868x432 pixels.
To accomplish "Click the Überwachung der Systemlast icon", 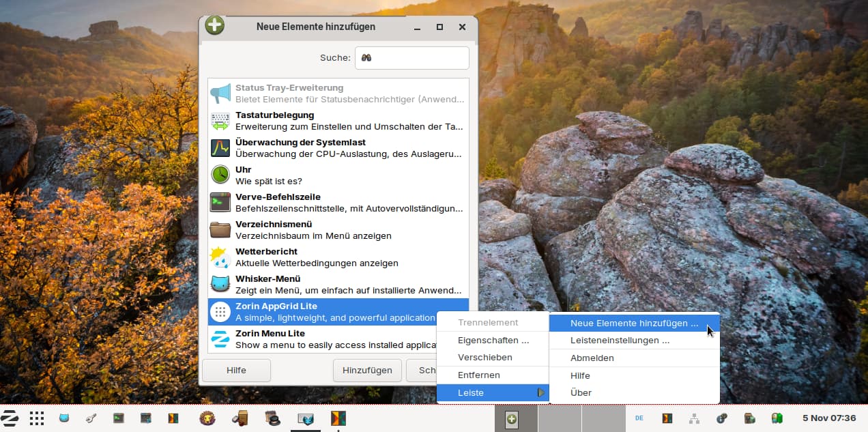I will (220, 147).
